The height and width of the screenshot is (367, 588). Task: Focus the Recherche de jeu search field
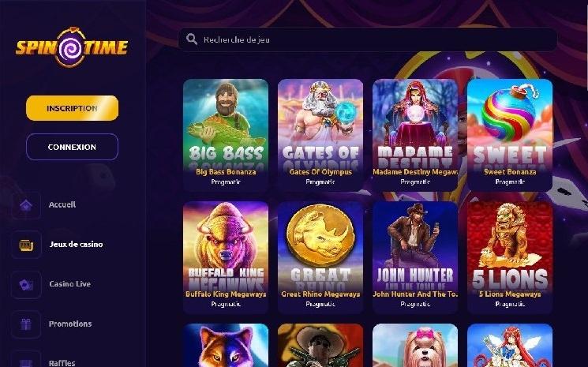[368, 39]
